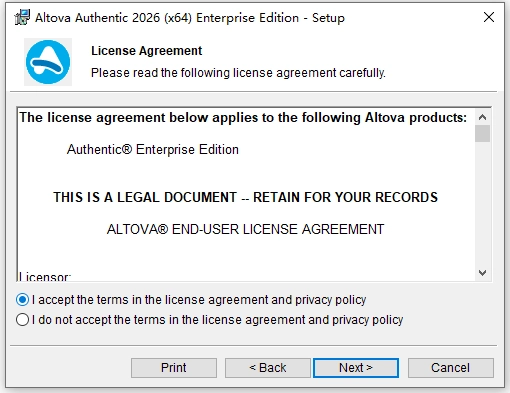Image resolution: width=510 pixels, height=393 pixels.
Task: Select the 'I do not accept' radio button
Action: [x=22, y=320]
